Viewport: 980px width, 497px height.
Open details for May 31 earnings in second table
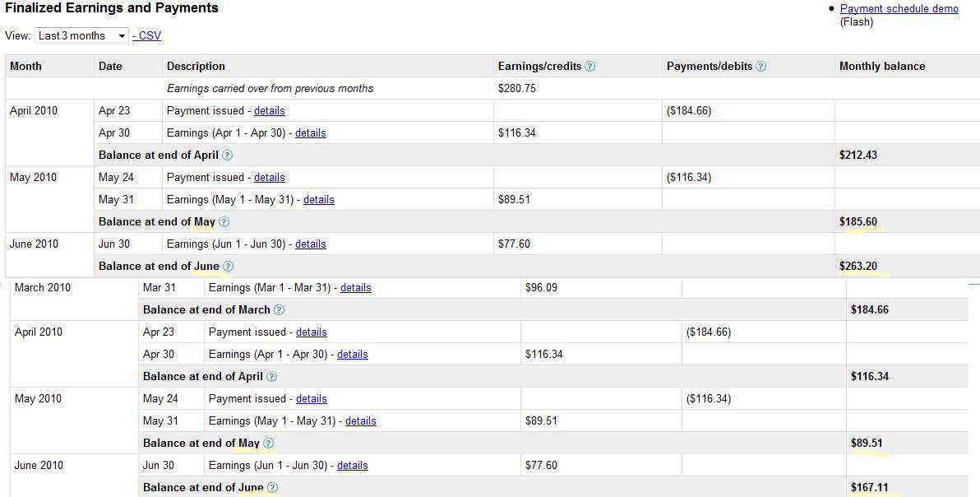361,421
